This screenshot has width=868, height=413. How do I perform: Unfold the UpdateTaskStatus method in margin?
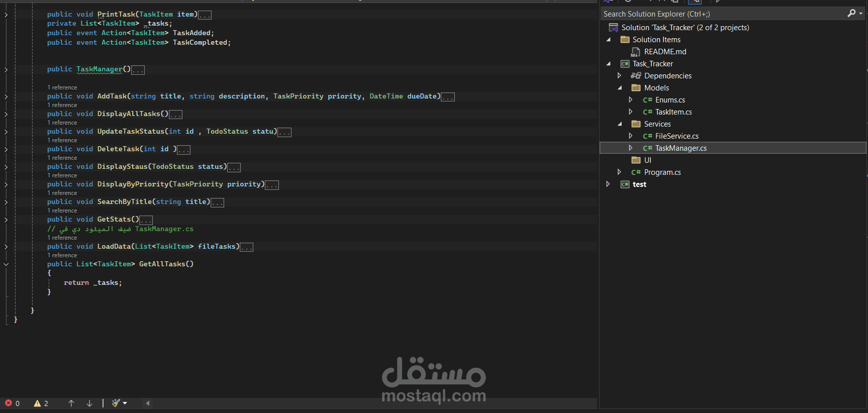point(6,132)
